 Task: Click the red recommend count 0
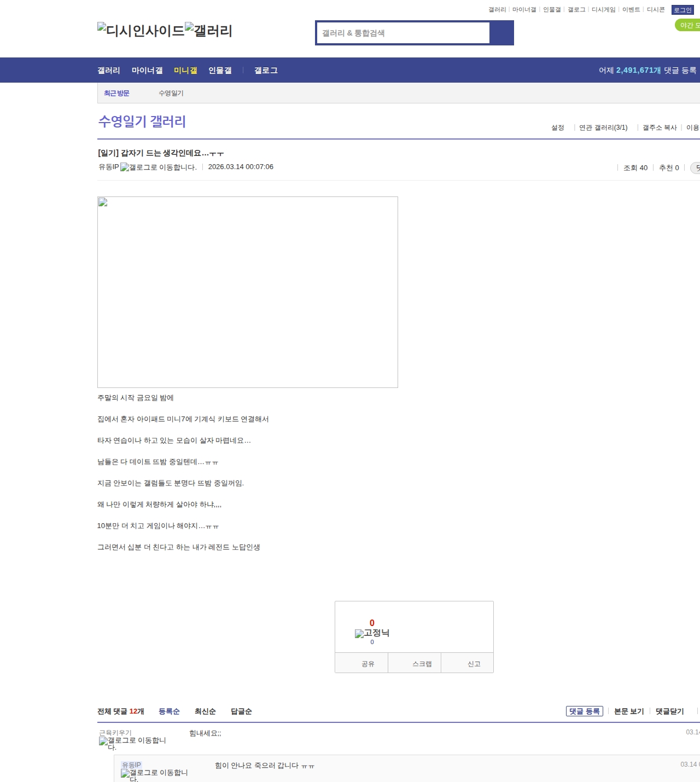coord(372,623)
